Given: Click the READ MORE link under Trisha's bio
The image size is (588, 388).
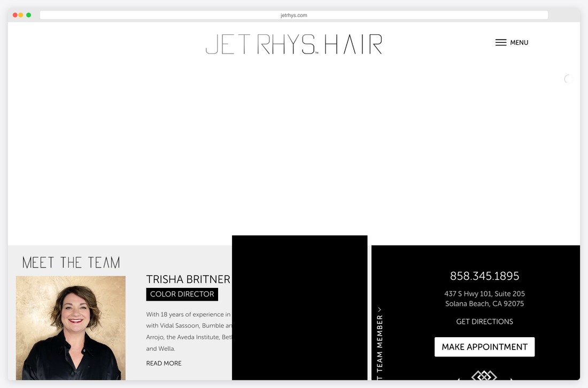Looking at the screenshot, I should [x=164, y=363].
